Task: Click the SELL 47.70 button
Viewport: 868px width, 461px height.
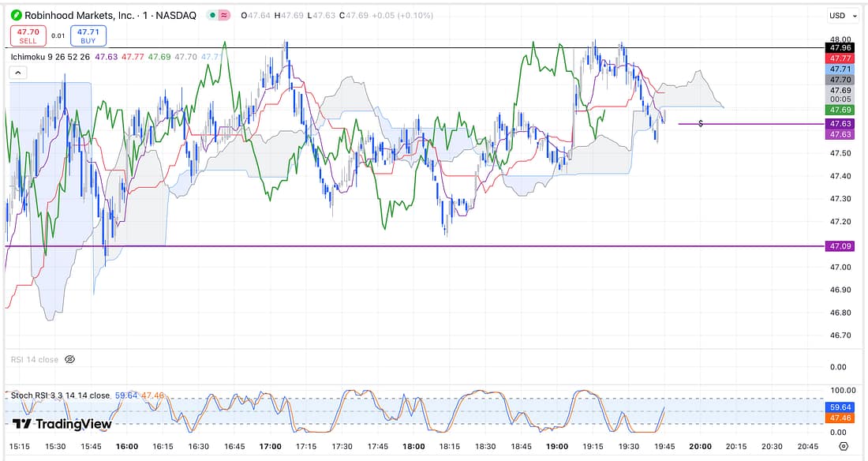Action: coord(28,36)
